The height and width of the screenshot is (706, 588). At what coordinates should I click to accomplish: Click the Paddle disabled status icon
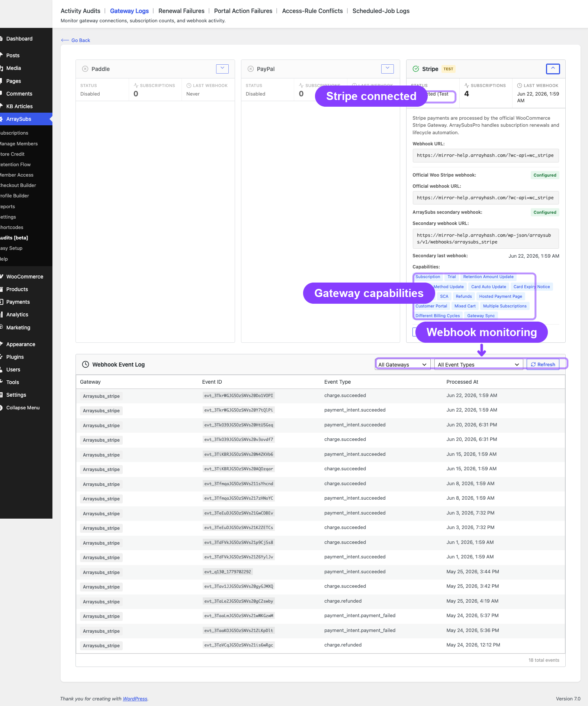[x=85, y=69]
